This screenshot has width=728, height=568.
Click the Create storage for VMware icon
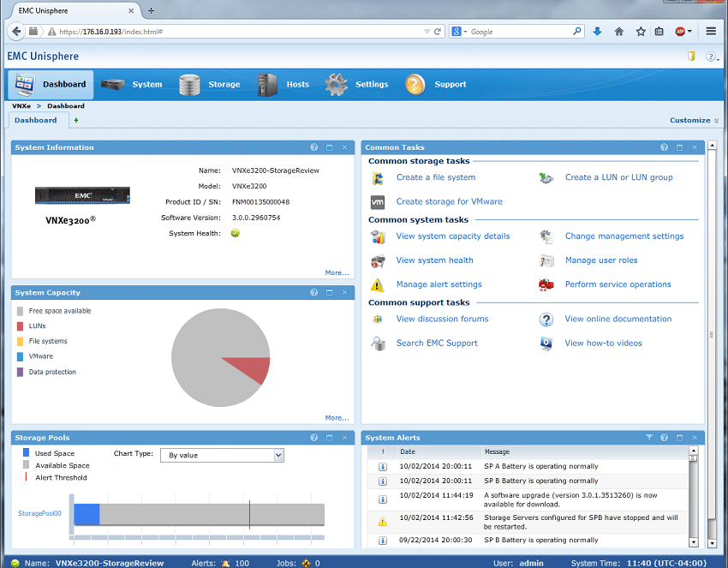click(378, 202)
